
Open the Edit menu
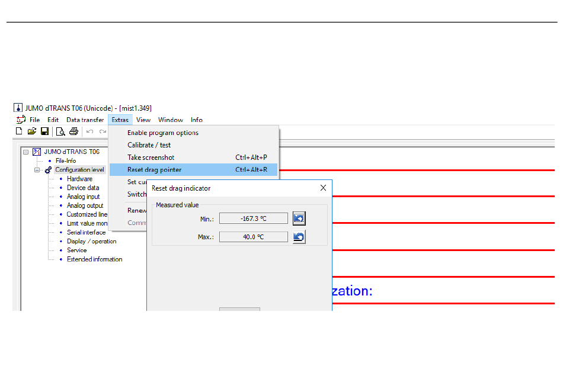coord(53,120)
